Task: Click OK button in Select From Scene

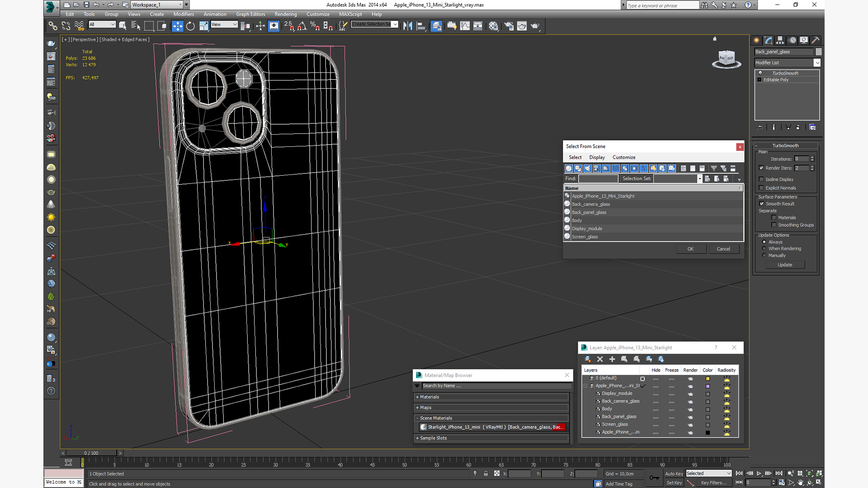Action: [x=690, y=249]
